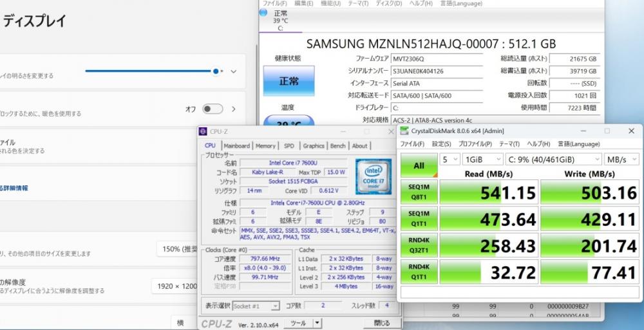Open CrystalDiskMark 設定(S) menu
The height and width of the screenshot is (330, 644).
click(441, 144)
